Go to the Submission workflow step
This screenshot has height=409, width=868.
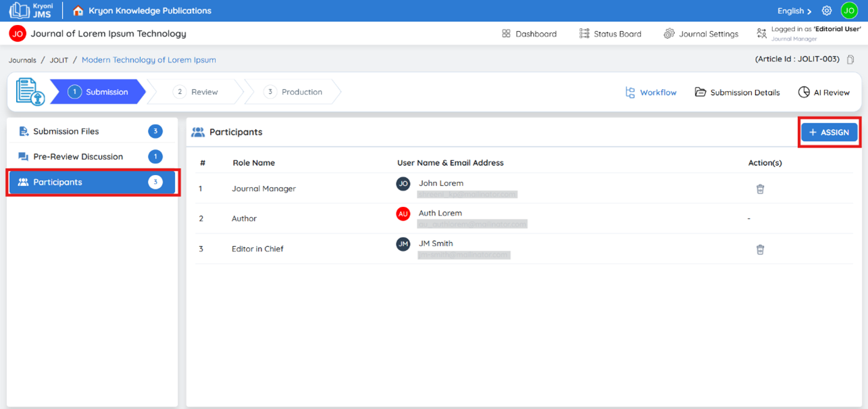[98, 92]
